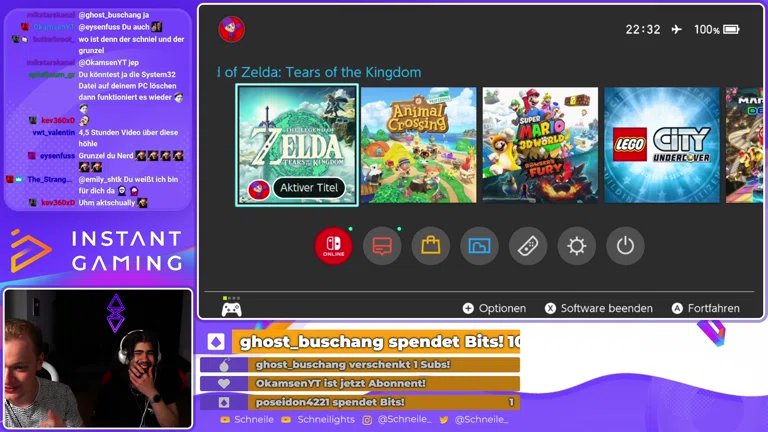Click chat message '@eysenfuss Du auch'
The image size is (768, 432).
pos(114,27)
